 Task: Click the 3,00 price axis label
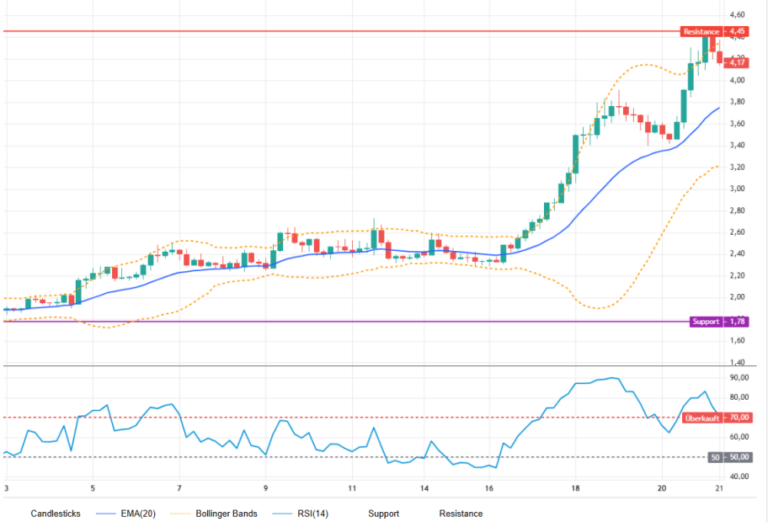[737, 189]
